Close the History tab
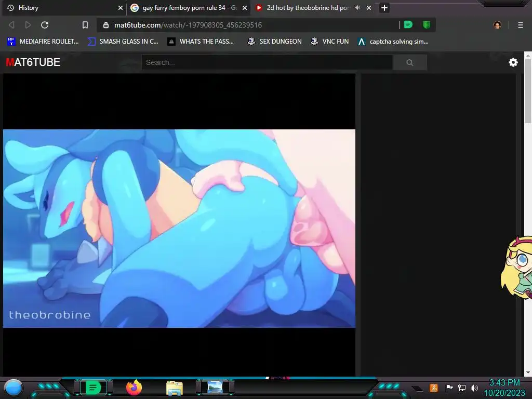The width and height of the screenshot is (532, 399). pyautogui.click(x=120, y=8)
